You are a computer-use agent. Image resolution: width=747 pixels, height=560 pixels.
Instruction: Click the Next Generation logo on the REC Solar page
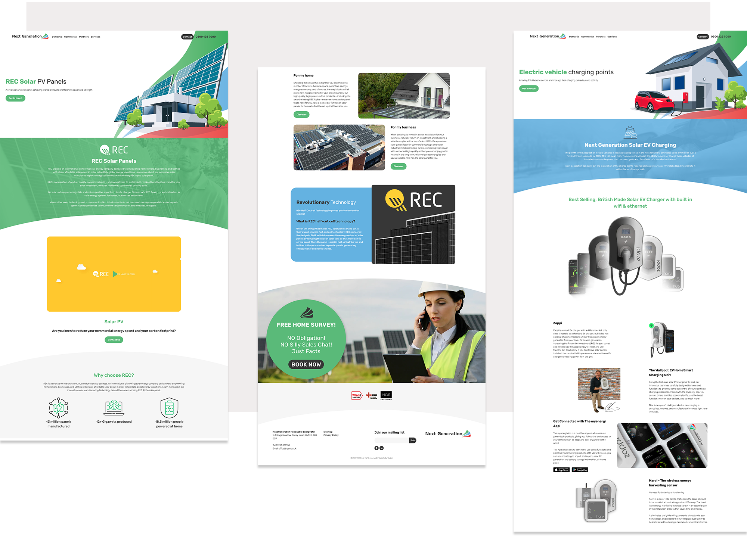click(30, 36)
